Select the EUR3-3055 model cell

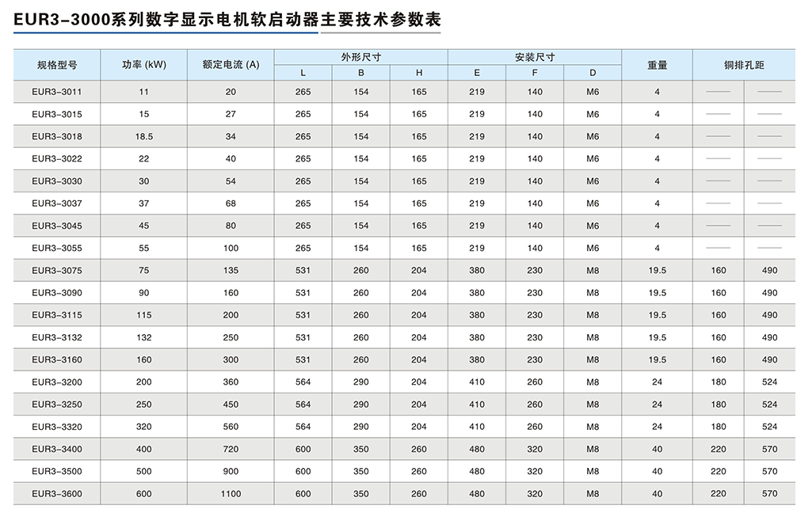coord(56,248)
